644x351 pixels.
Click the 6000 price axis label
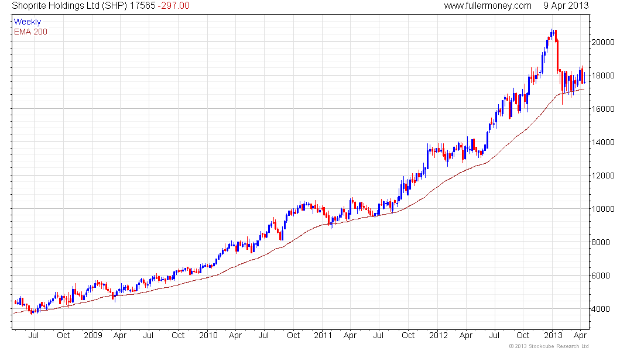[601, 276]
